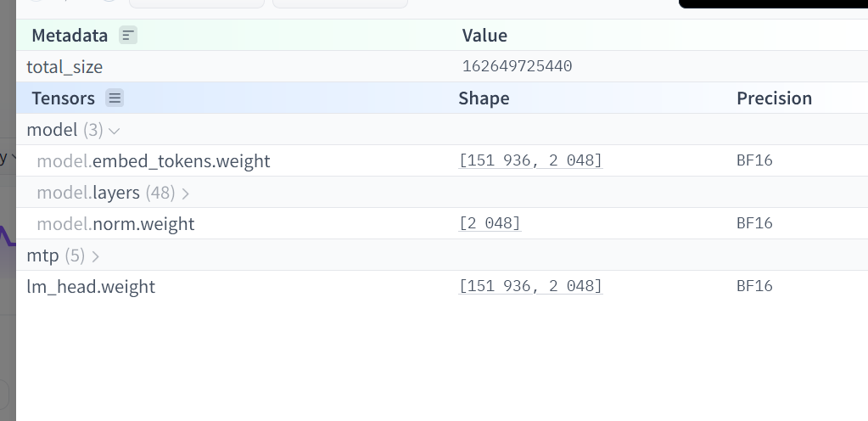Click the total_size value 162649725440

pyautogui.click(x=517, y=66)
